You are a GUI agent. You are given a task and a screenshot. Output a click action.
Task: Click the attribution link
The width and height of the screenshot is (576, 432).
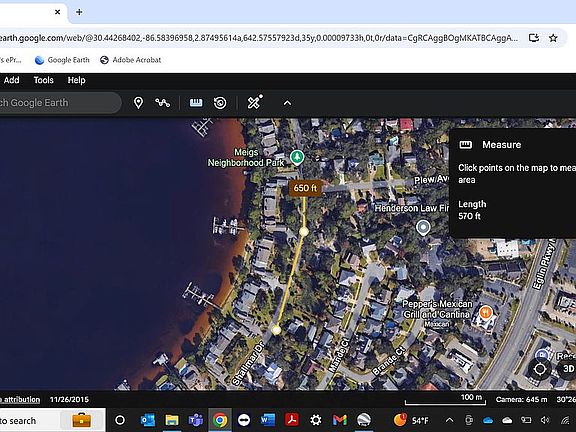tap(20, 399)
